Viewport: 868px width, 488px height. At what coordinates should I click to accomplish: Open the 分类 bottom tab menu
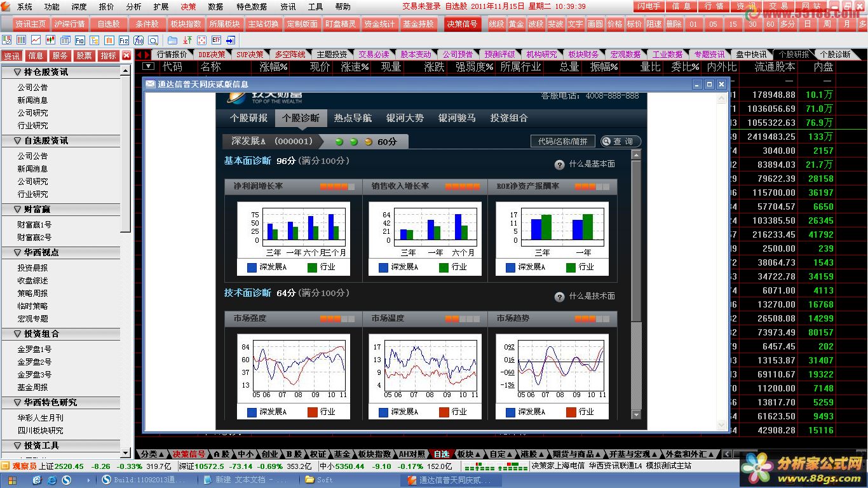point(153,454)
